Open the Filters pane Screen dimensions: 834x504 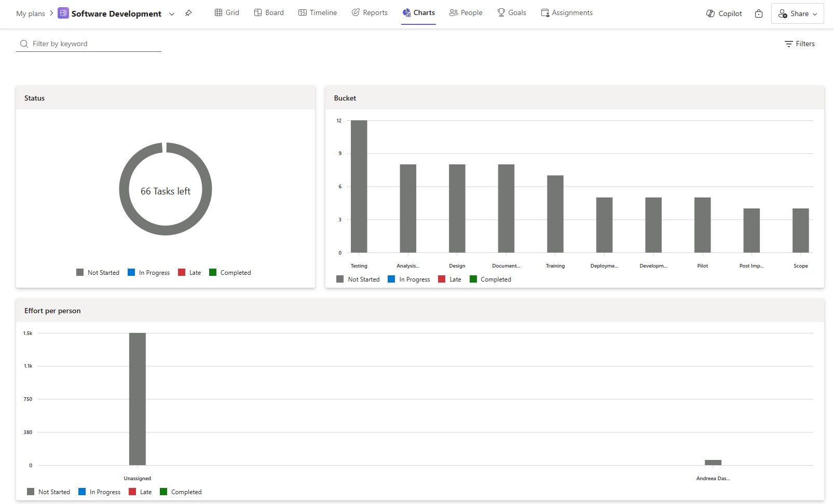click(x=799, y=44)
